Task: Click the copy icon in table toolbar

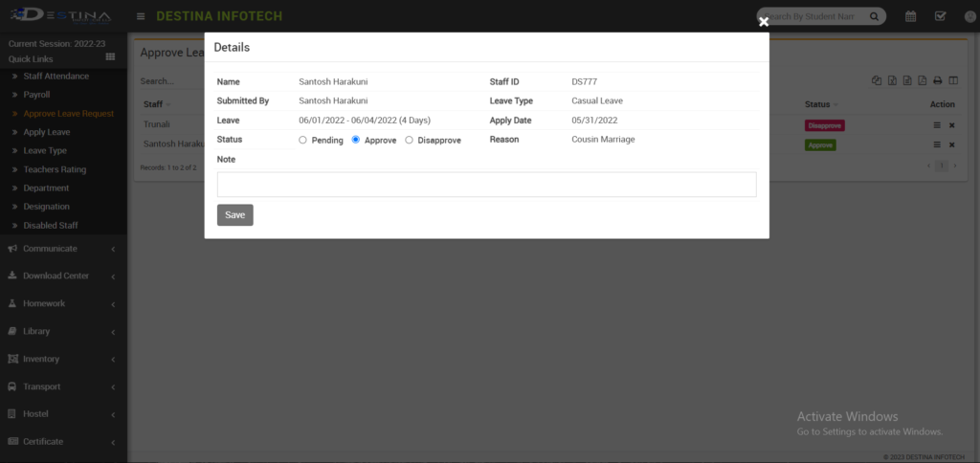Action: tap(876, 81)
